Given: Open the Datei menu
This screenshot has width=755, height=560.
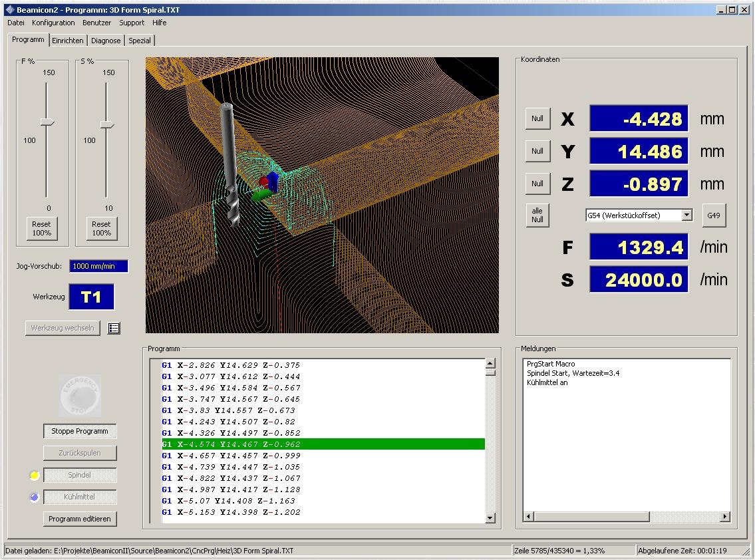Looking at the screenshot, I should pos(16,23).
